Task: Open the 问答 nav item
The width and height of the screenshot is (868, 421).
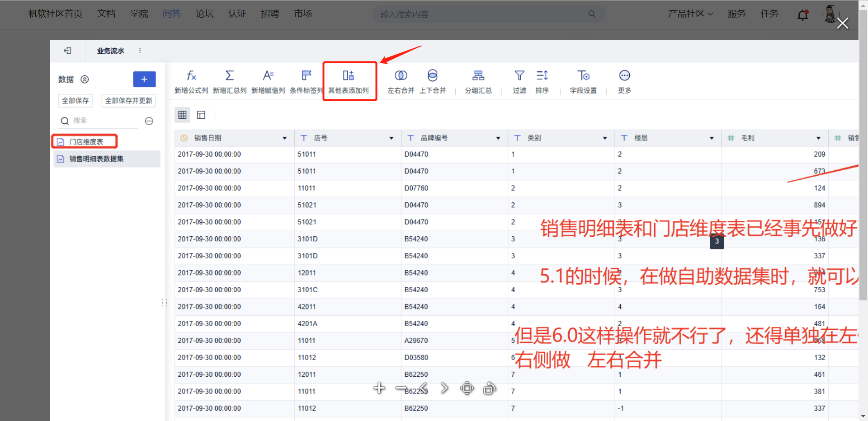Action: [171, 14]
